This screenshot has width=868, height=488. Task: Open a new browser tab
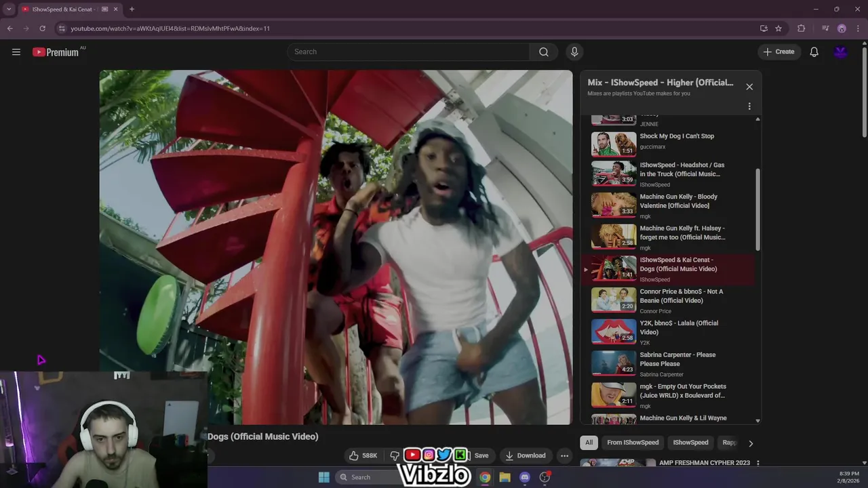132,9
